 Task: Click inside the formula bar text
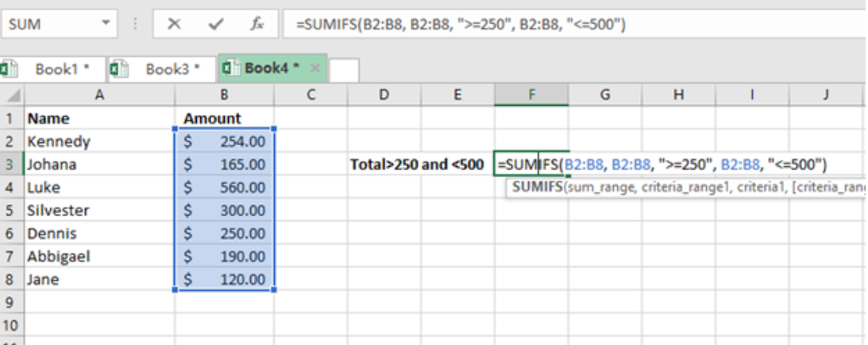tap(461, 25)
